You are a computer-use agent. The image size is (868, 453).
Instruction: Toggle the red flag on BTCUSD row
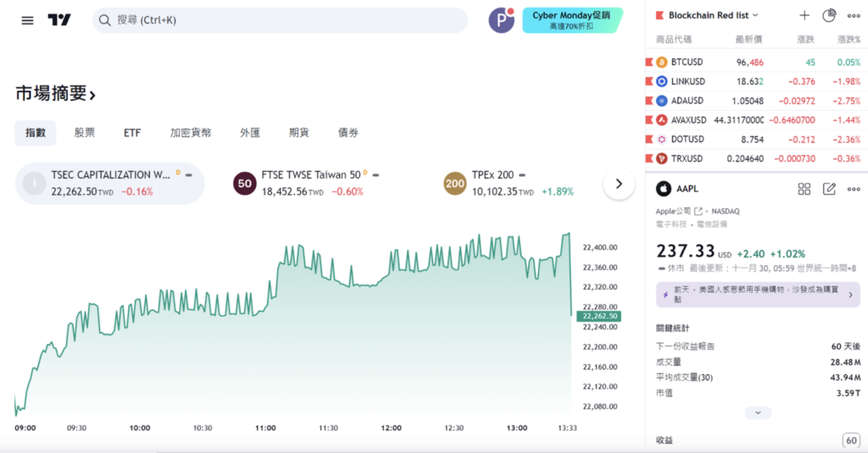coord(649,62)
